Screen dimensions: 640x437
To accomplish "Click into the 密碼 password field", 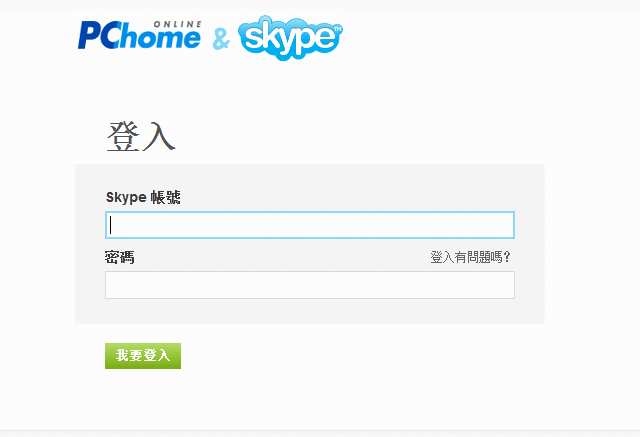I will tap(310, 285).
